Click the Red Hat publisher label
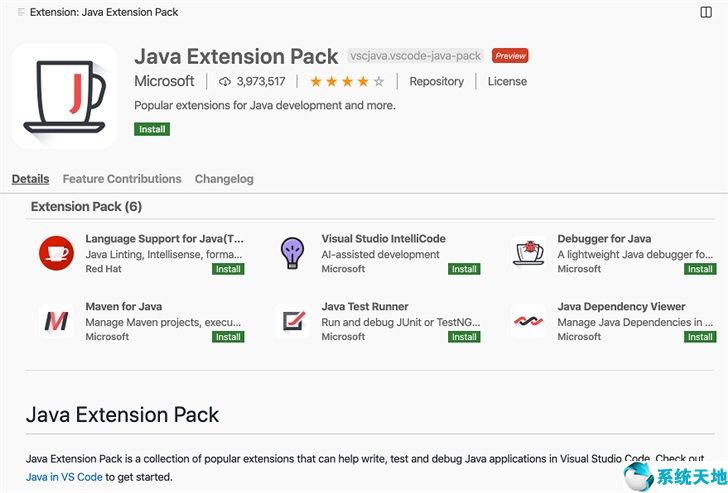728x493 pixels. 103,269
